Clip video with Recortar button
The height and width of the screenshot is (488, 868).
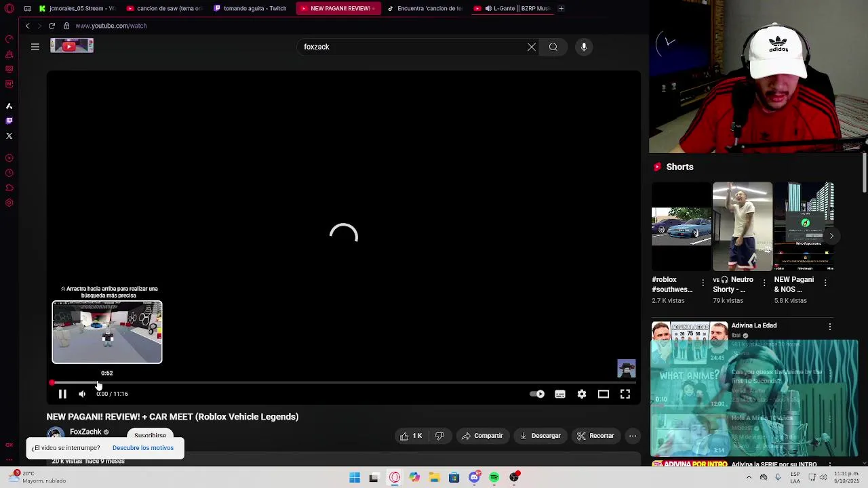coord(595,436)
